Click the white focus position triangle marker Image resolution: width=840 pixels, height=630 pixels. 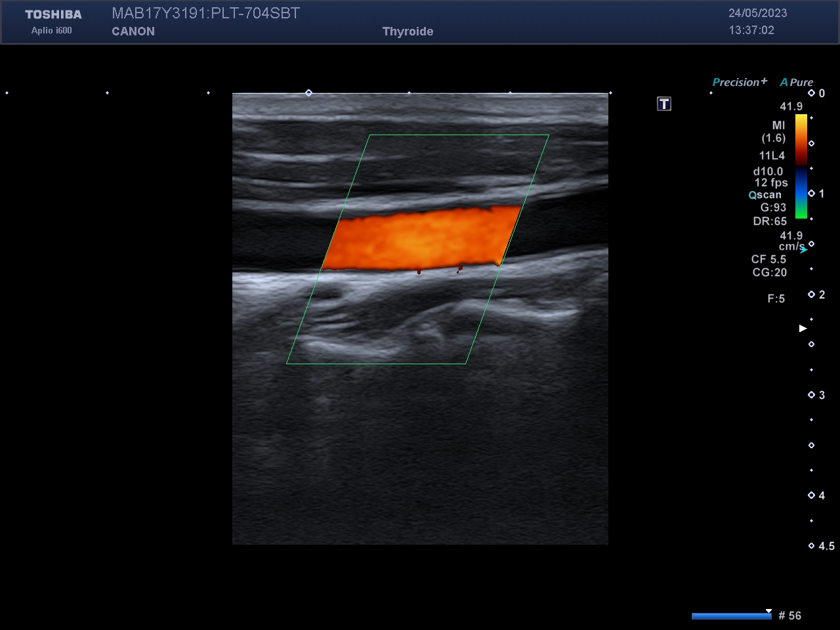tap(803, 328)
